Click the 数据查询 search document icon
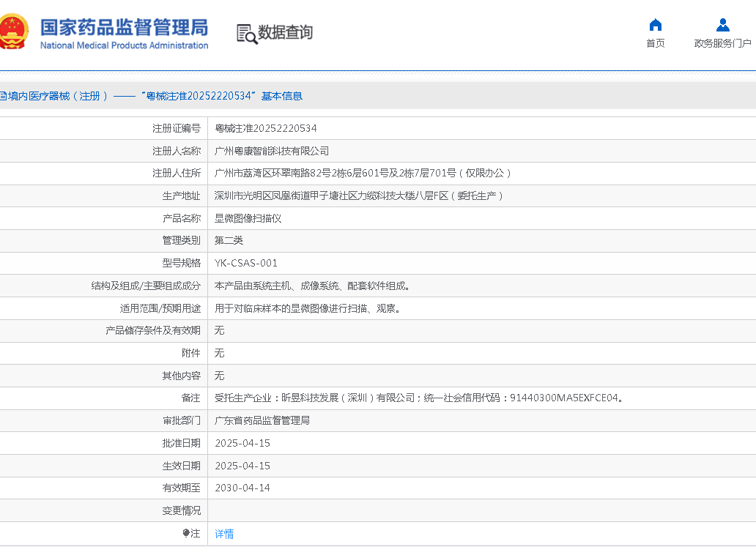The image size is (756, 547). tap(247, 34)
